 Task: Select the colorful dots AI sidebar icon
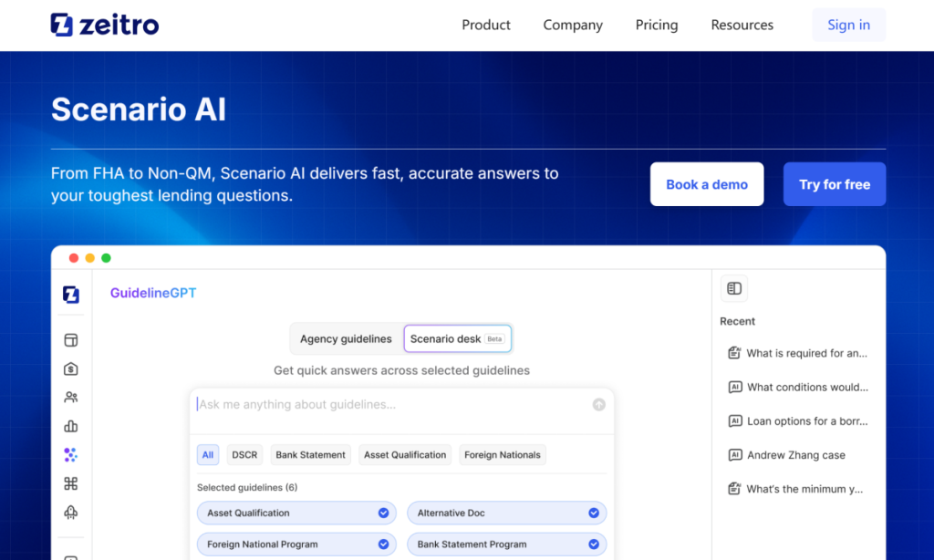[x=71, y=454]
